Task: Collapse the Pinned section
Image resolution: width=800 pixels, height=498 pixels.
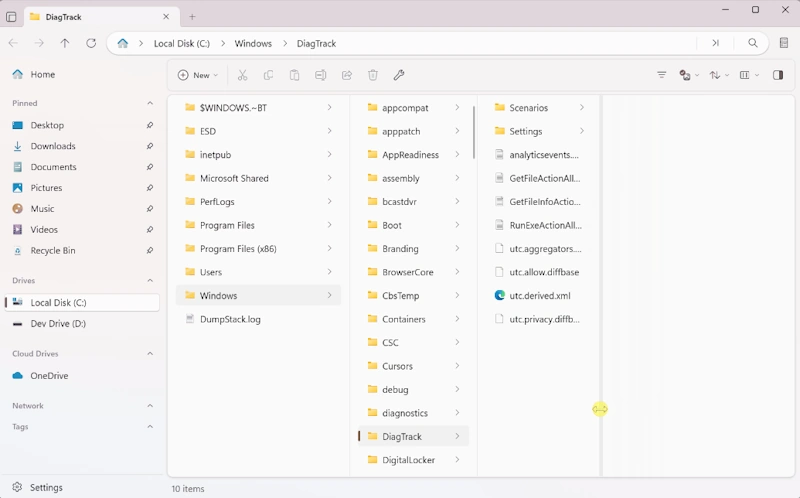Action: pos(150,103)
